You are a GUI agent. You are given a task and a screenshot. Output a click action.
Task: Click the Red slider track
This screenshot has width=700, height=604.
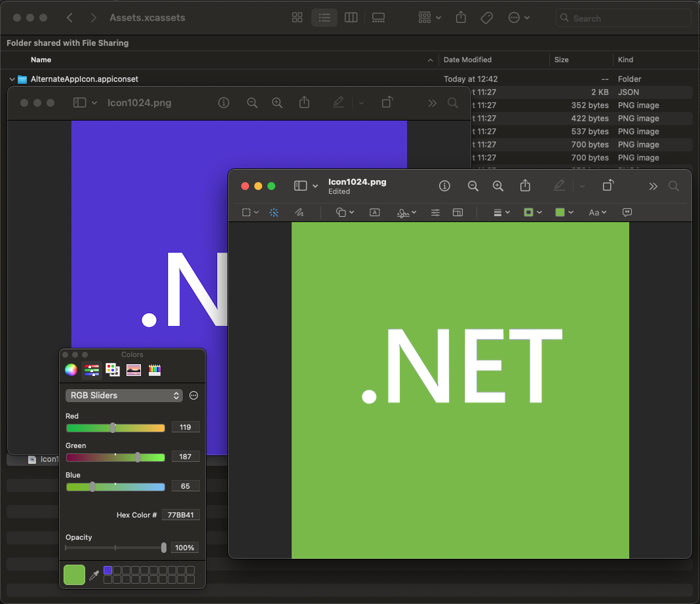(x=115, y=428)
